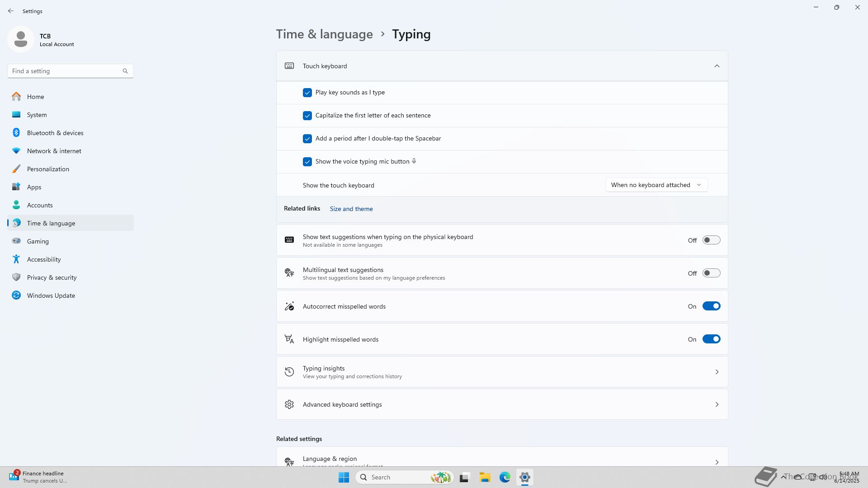Image resolution: width=868 pixels, height=488 pixels.
Task: Expand the Language & region chevron
Action: [x=717, y=462]
